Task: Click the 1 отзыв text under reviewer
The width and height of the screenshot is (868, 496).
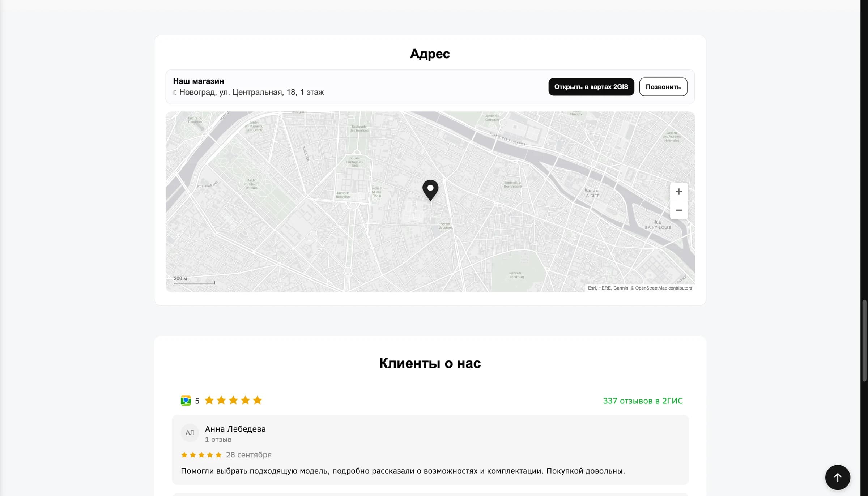Action: click(x=218, y=439)
